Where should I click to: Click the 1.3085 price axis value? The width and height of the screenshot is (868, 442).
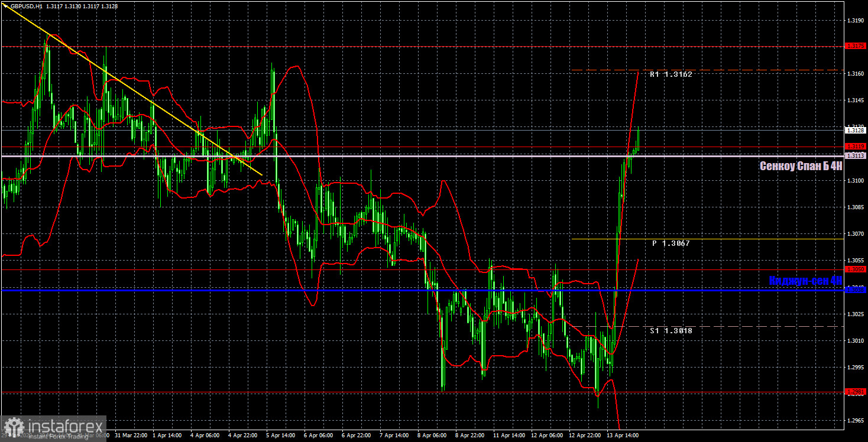pos(856,207)
